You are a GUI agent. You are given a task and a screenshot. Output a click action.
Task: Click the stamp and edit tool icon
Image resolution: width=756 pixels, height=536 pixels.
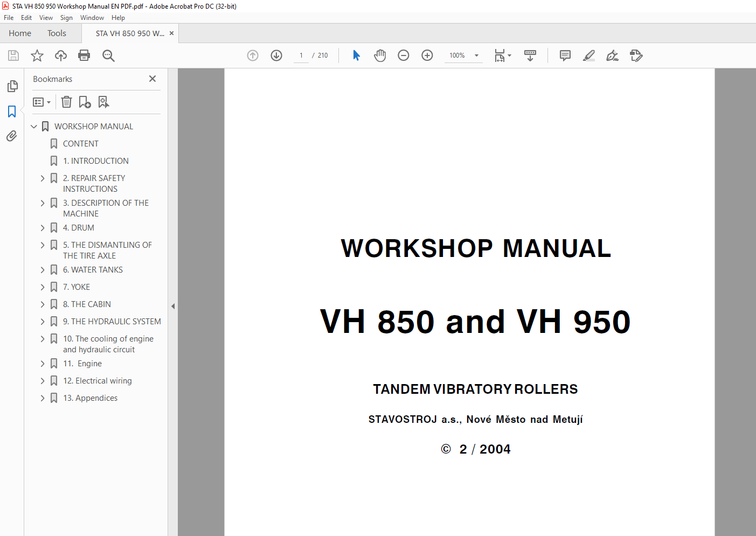point(636,55)
